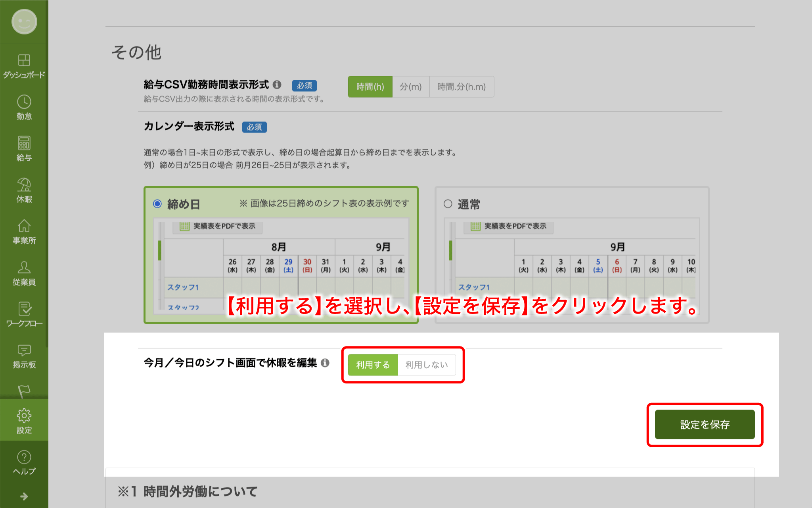
Task: Click the 締め日 calendar preview image
Action: tap(281, 266)
